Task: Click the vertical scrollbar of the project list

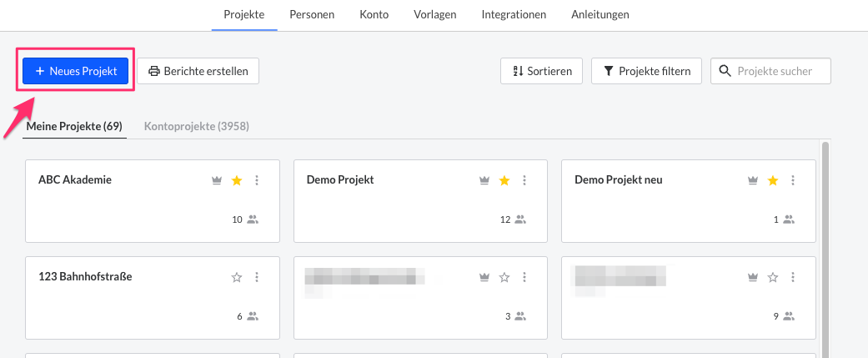Action: point(825,250)
